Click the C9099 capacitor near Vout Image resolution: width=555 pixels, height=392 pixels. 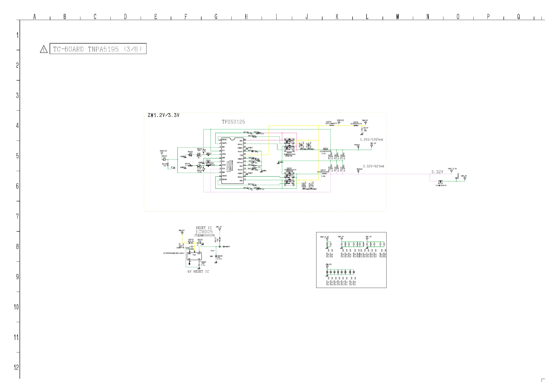coord(216,257)
